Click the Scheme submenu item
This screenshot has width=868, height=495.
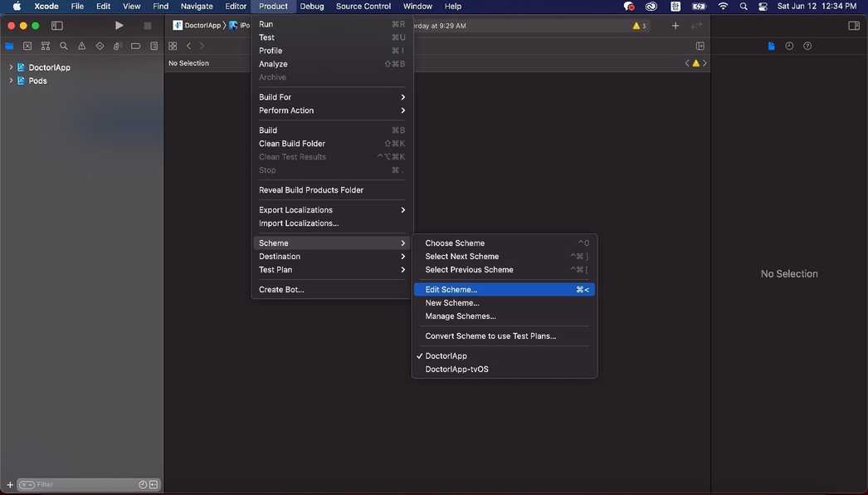point(332,243)
